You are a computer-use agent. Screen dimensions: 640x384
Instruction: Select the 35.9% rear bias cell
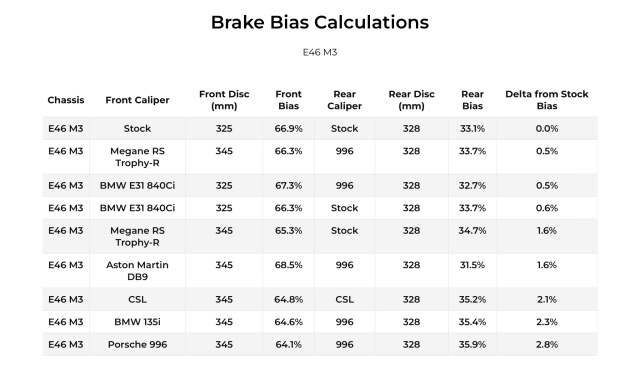point(472,344)
